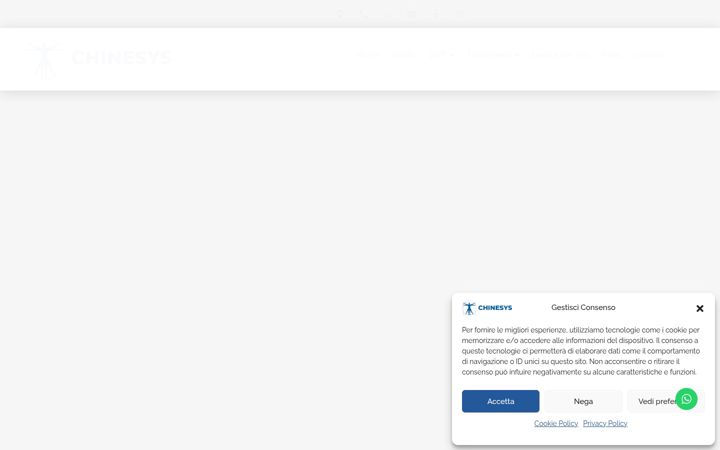Click the last faded item in the header navigation menu
The width and height of the screenshot is (720, 450).
click(x=649, y=55)
